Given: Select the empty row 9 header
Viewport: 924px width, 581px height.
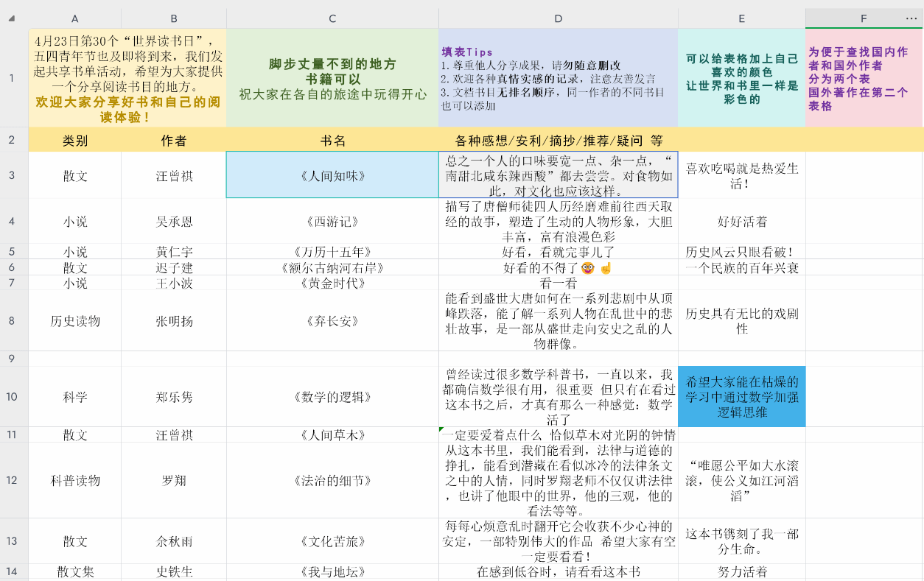Looking at the screenshot, I should click(12, 359).
